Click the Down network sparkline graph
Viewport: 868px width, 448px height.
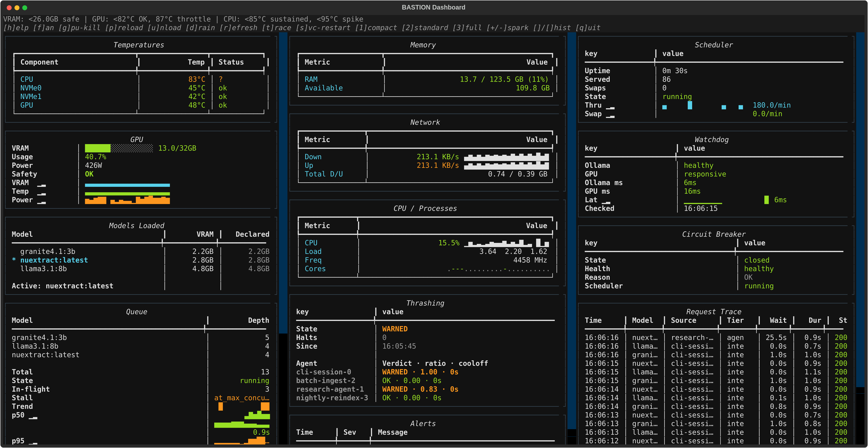point(506,157)
